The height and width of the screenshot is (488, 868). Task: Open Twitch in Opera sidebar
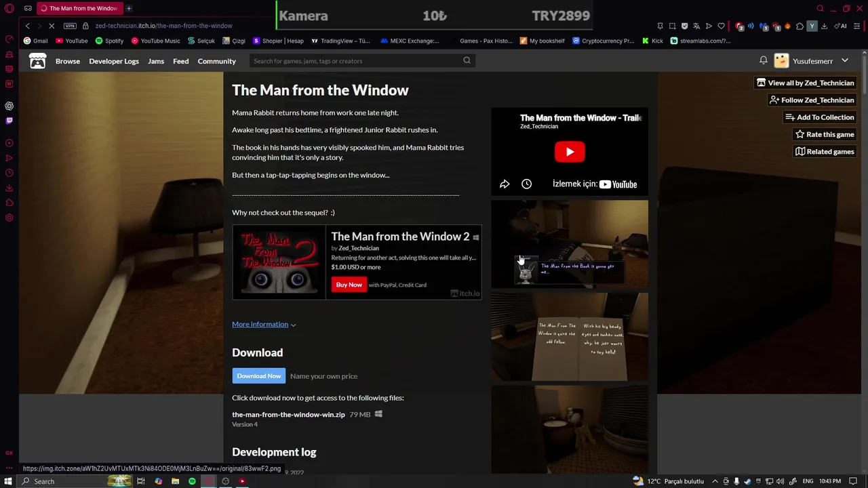click(9, 121)
